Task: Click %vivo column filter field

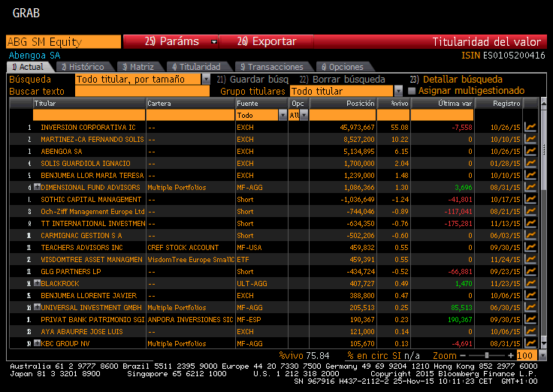Action: pyautogui.click(x=393, y=116)
